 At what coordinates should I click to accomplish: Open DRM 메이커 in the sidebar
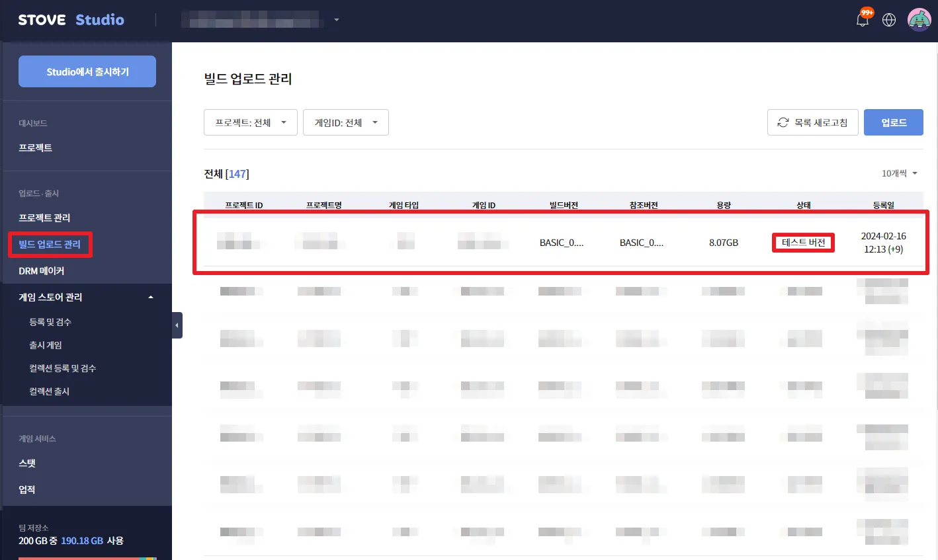coord(42,271)
